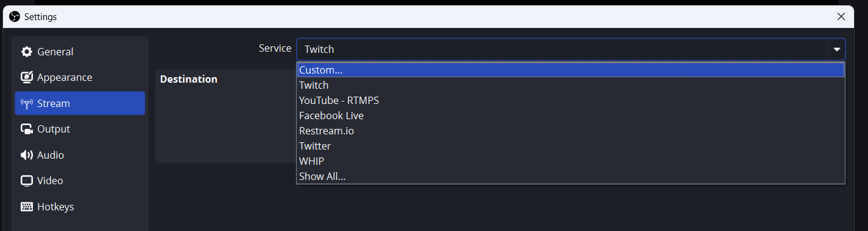Click the Output icon in sidebar
868x231 pixels.
[27, 129]
